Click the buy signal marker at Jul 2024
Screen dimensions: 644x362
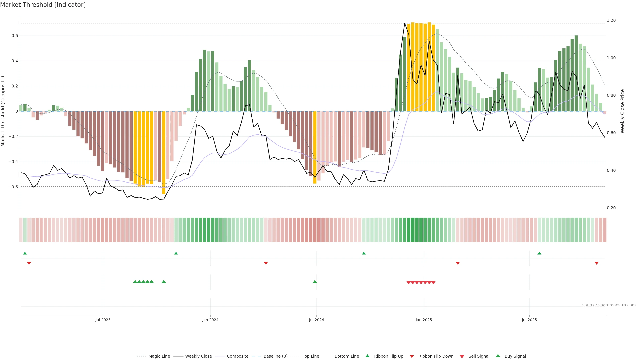[x=315, y=282]
